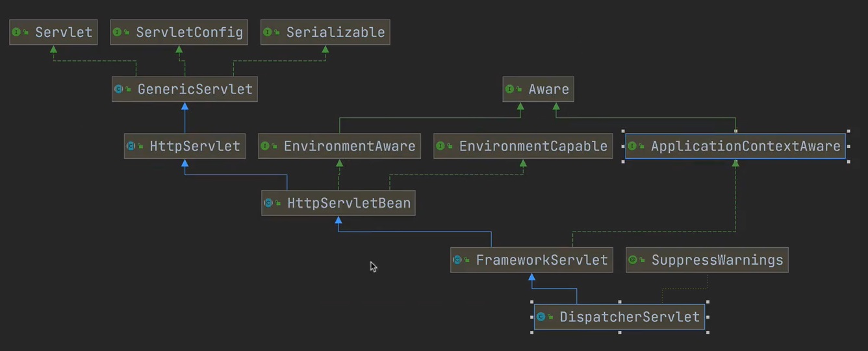
Task: Click the SuppressWarnings annotation label
Action: click(x=717, y=260)
